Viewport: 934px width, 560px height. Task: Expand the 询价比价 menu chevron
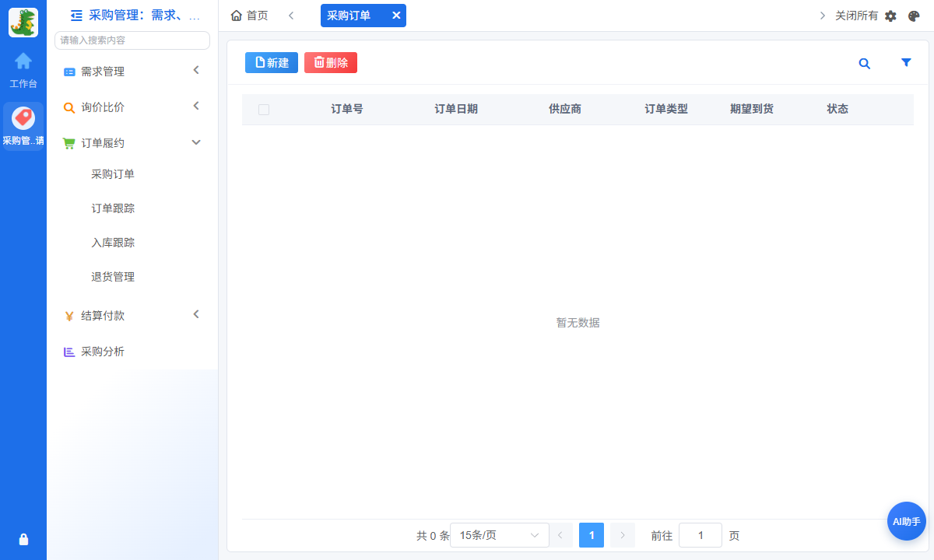196,106
